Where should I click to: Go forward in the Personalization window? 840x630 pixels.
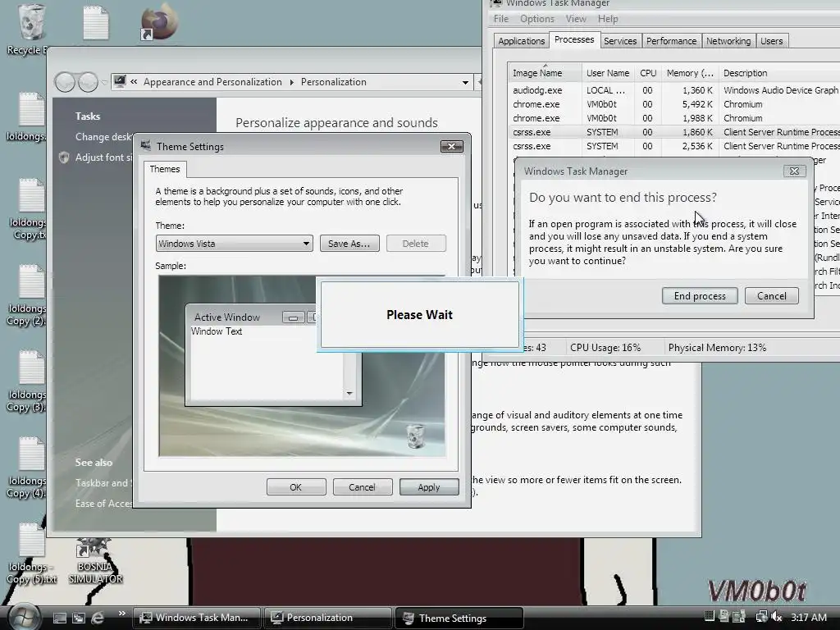(88, 82)
